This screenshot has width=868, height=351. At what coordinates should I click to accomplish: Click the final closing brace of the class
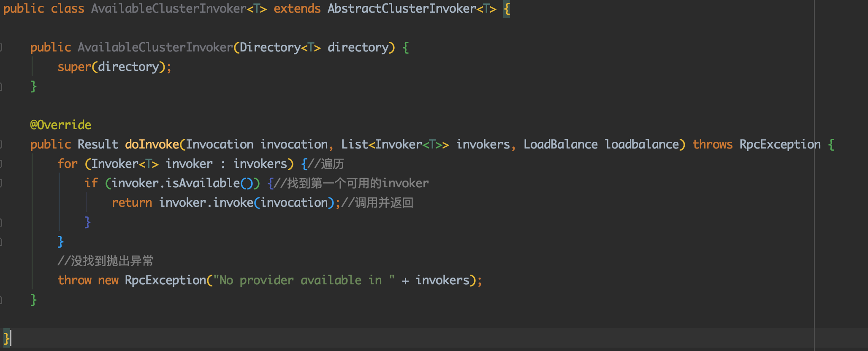(6, 338)
